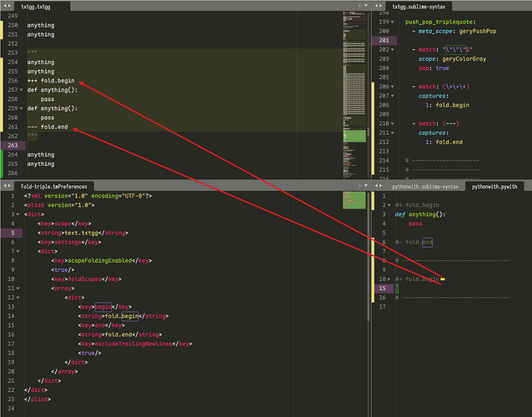Fold the inner dict at line 12
This screenshot has height=417, width=532.
click(18, 298)
